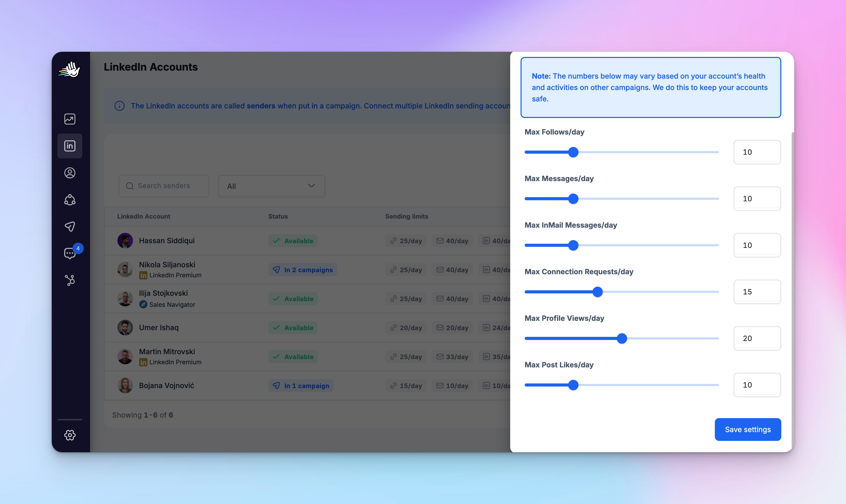Click Martin Mitrovski's avatar

[125, 357]
